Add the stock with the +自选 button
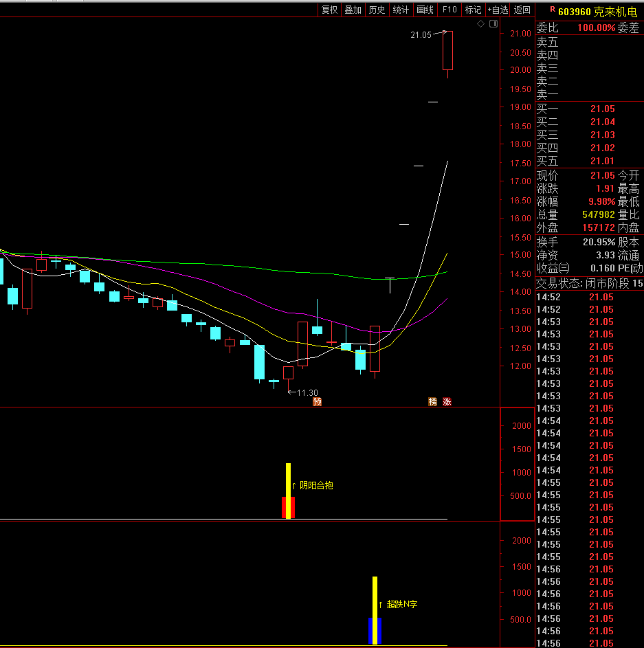 point(498,10)
